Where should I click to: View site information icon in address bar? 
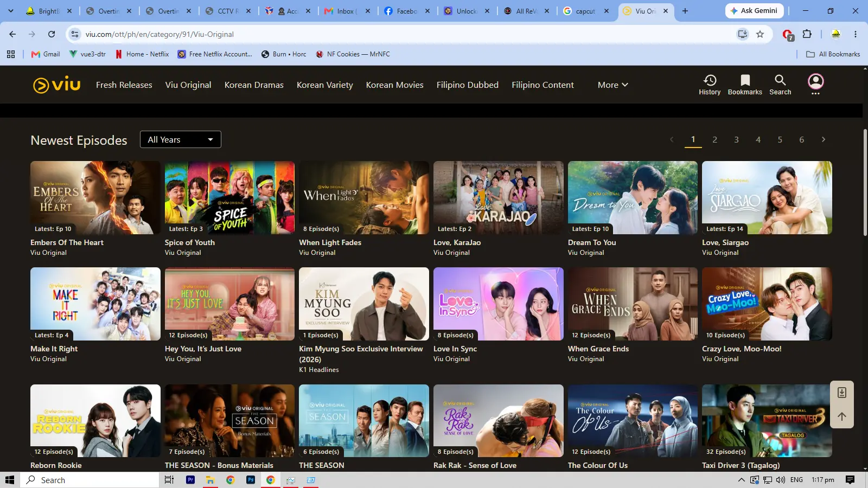pos(75,34)
